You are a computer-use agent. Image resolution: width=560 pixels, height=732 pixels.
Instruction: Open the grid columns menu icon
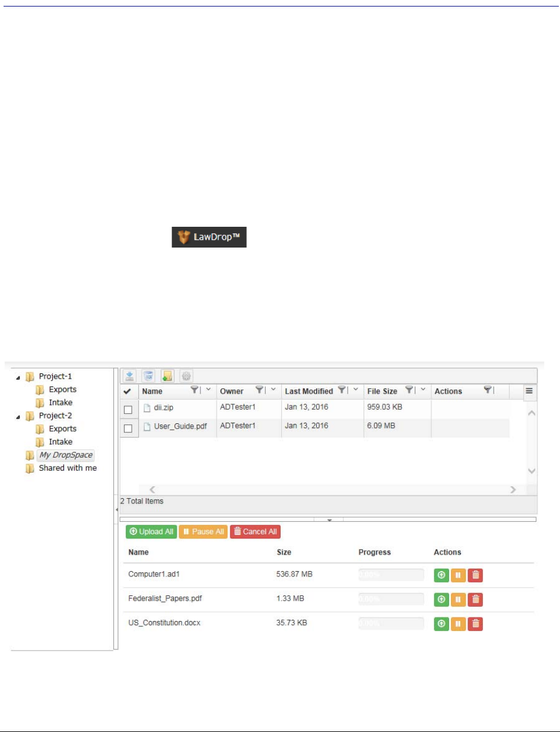pyautogui.click(x=529, y=391)
